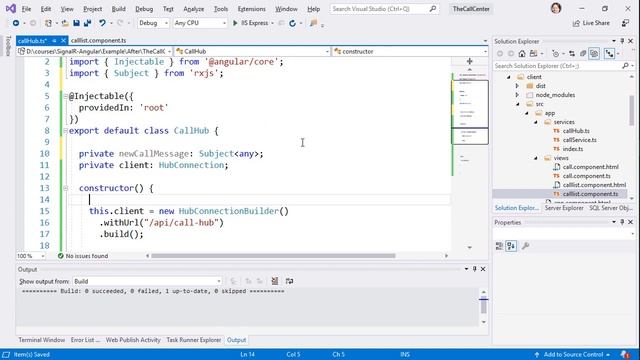Screen dimensions: 640x360
Task: Close the callHub.ts editor tab
Action: 63,40
